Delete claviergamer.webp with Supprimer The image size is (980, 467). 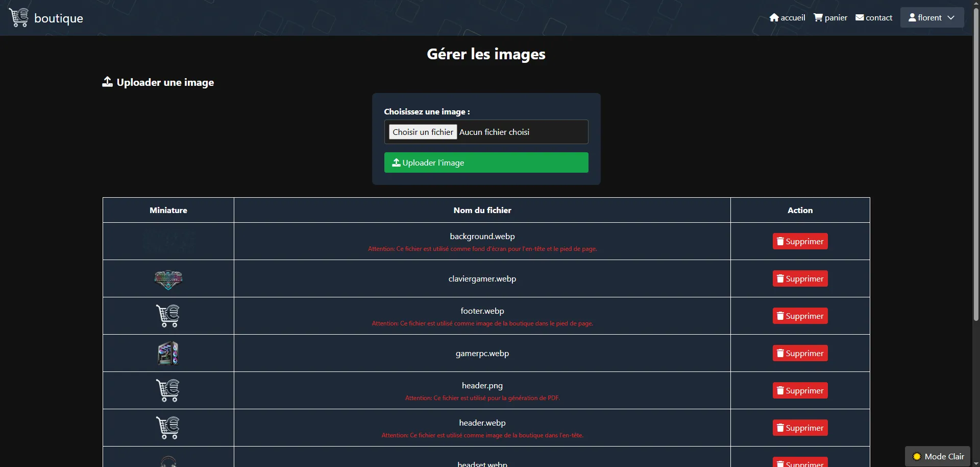pyautogui.click(x=800, y=279)
